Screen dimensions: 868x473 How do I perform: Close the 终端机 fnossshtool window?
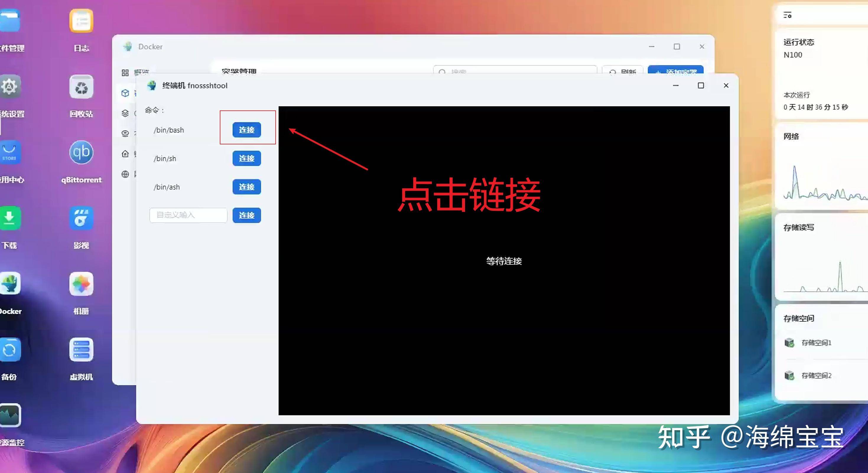coord(726,86)
